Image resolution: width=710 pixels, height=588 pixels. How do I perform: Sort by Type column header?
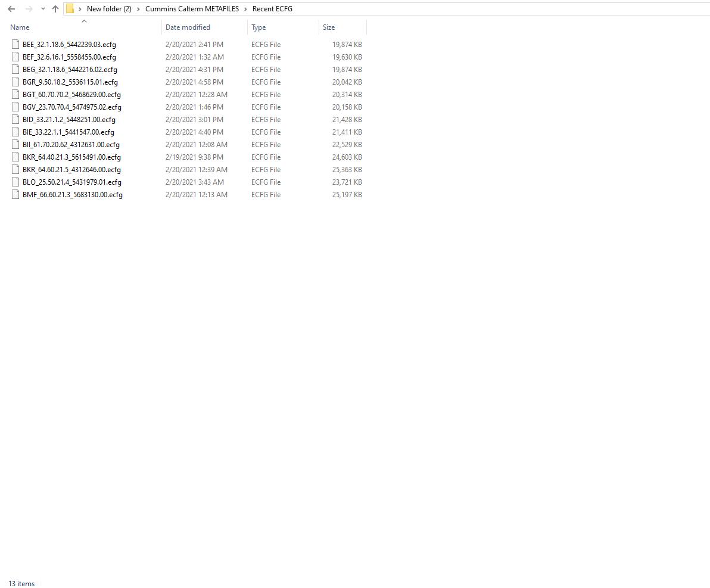pos(259,27)
